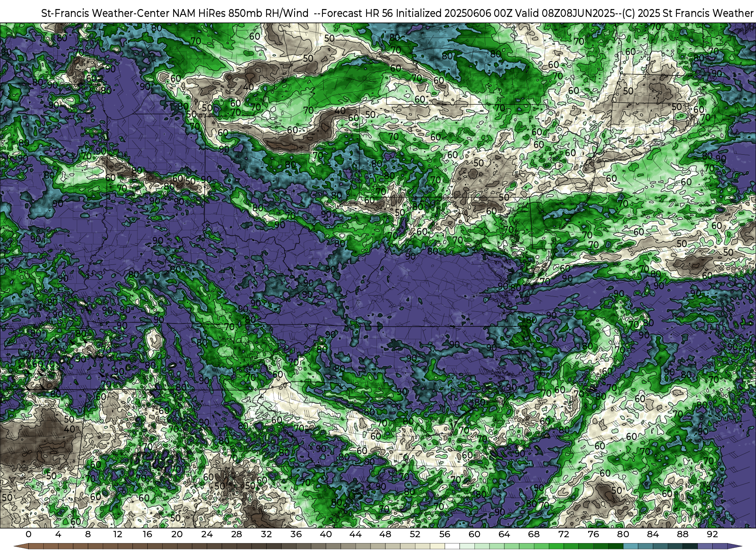Click the colorbar label '52'
Viewport: 756px width, 551px height.
415,534
